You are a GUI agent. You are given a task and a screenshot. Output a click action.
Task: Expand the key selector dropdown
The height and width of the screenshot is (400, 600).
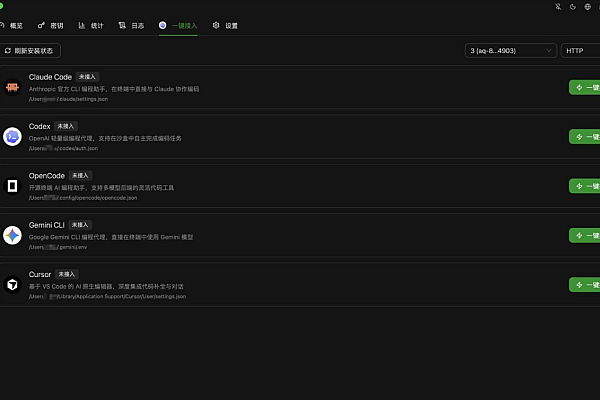coord(511,51)
